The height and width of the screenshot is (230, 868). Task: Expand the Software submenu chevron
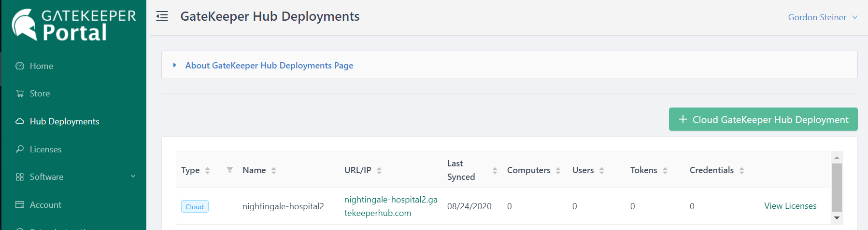pos(133,176)
